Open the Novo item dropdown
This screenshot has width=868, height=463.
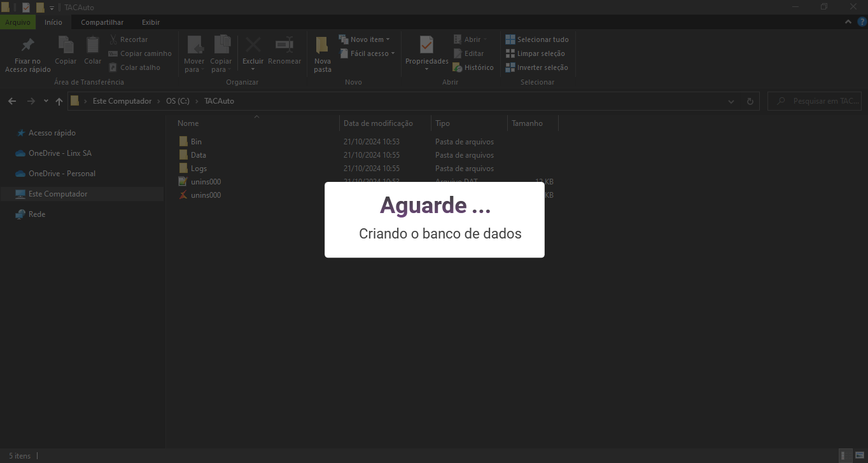coord(365,39)
